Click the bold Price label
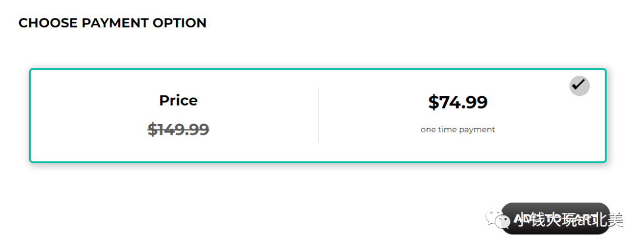The height and width of the screenshot is (248, 644). pyautogui.click(x=178, y=101)
